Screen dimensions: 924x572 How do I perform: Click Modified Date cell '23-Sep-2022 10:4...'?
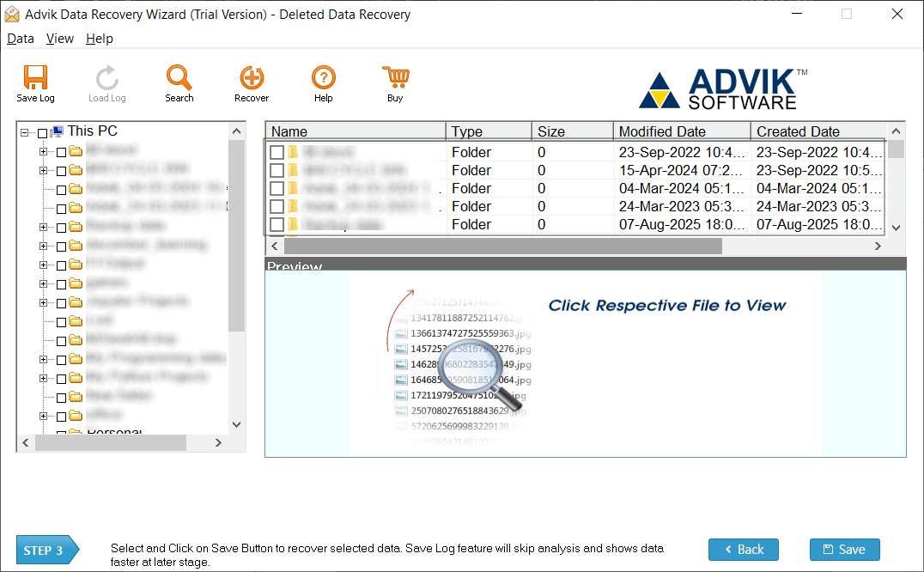pyautogui.click(x=682, y=152)
